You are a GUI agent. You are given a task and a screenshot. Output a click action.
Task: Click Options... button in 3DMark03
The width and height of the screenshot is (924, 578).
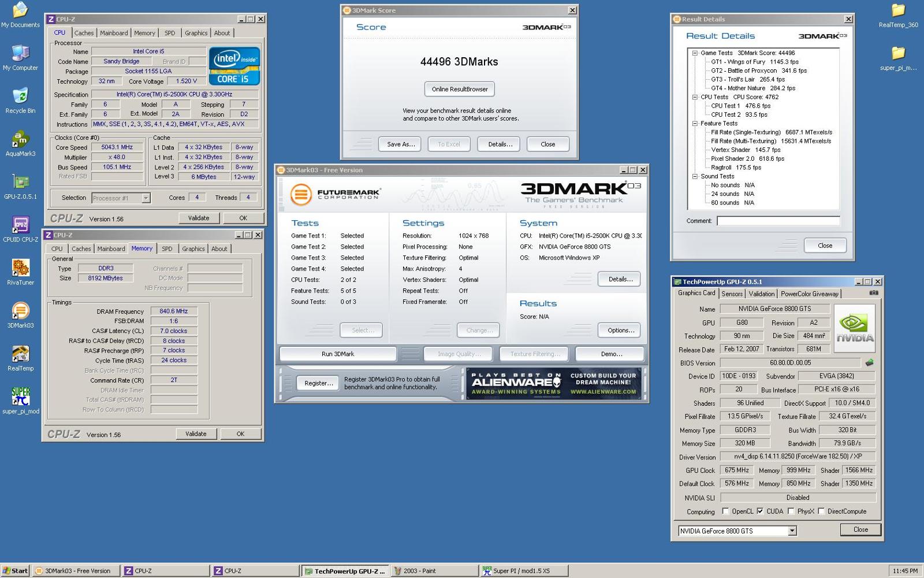[x=619, y=330]
